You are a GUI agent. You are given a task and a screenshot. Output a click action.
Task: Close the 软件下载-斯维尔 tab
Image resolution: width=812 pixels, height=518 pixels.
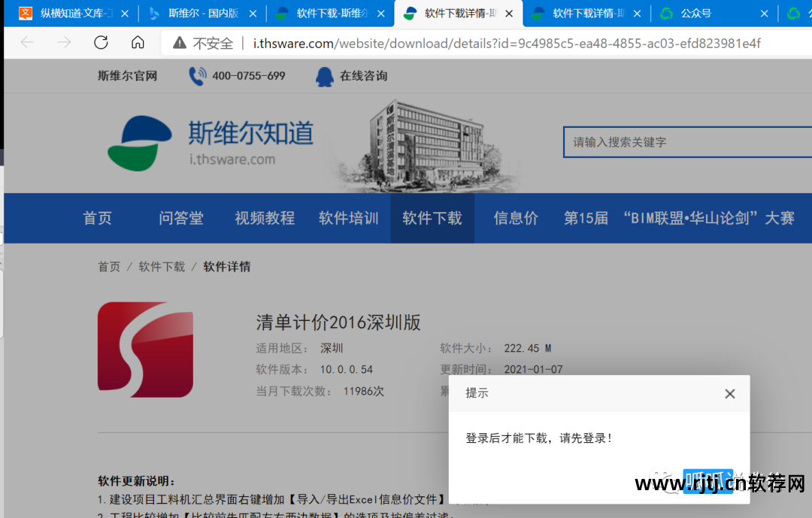[381, 14]
